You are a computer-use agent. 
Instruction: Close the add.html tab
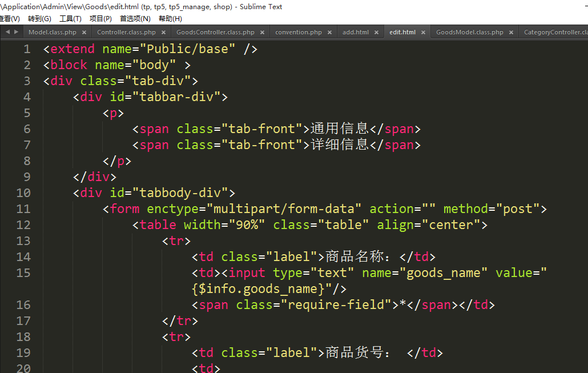pyautogui.click(x=376, y=33)
